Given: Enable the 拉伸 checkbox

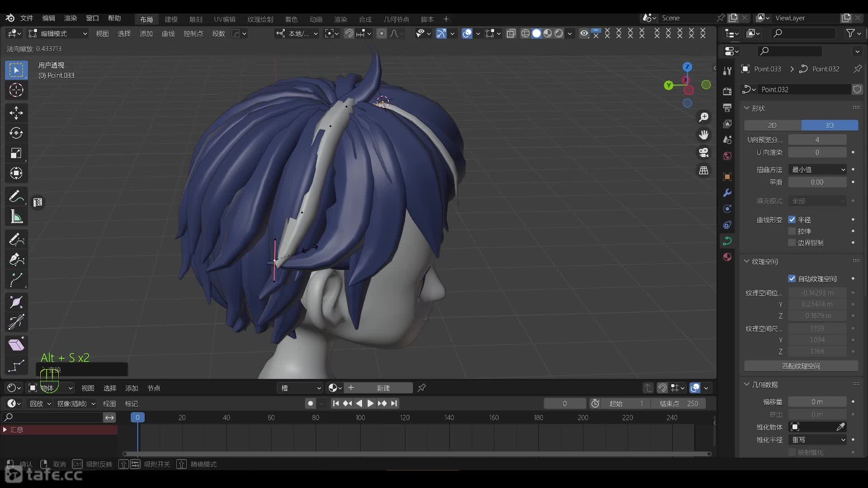Looking at the screenshot, I should [x=792, y=231].
